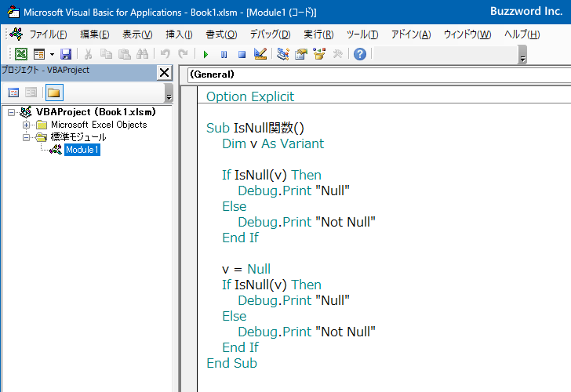Click the VBA icon beside the ファイル menu
This screenshot has width=571, height=392.
point(16,34)
